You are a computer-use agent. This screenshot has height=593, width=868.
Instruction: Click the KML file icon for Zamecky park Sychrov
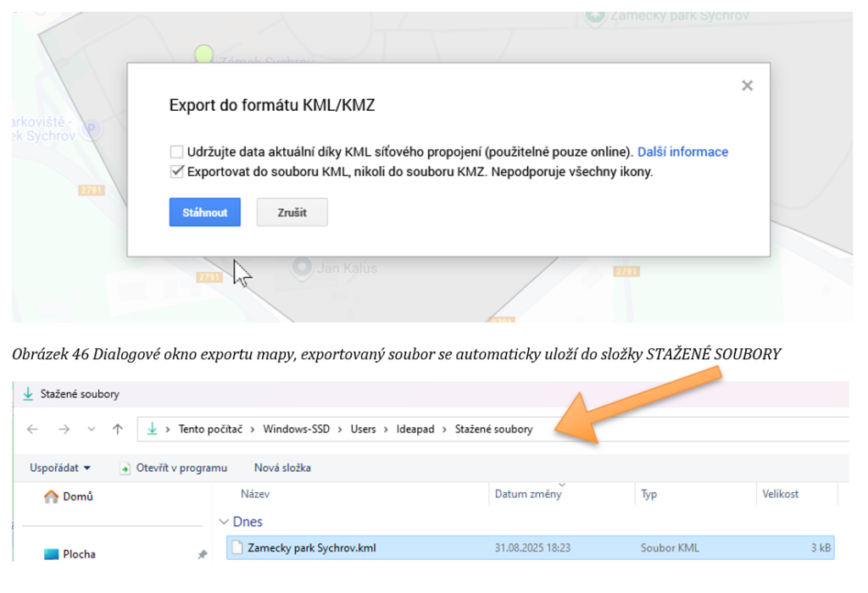pyautogui.click(x=237, y=548)
